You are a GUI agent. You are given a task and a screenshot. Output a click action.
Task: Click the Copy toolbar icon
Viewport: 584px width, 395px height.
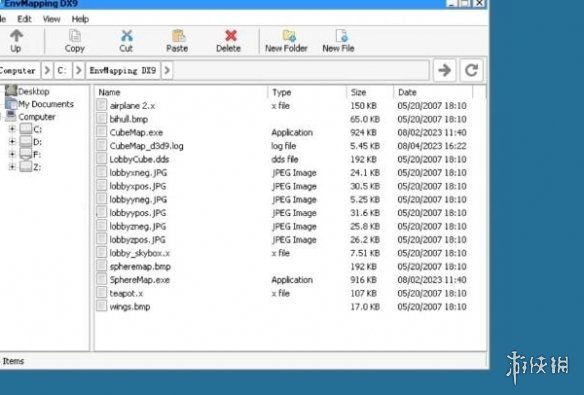coord(75,36)
